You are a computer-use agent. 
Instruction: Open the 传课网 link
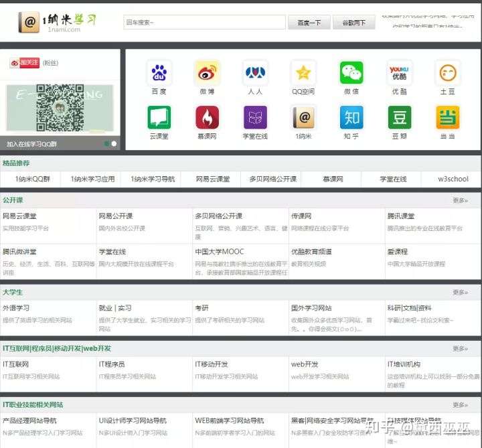pos(301,216)
